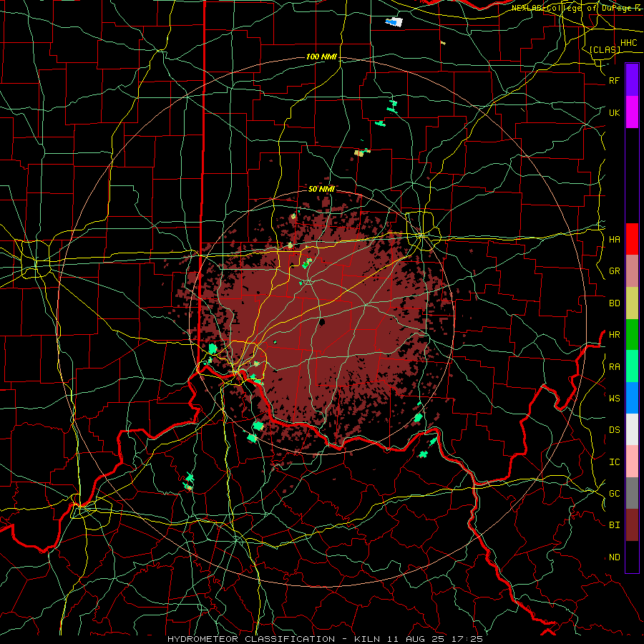Image resolution: width=644 pixels, height=644 pixels.
Task: Click the "WS" legend label
Action: (x=615, y=399)
